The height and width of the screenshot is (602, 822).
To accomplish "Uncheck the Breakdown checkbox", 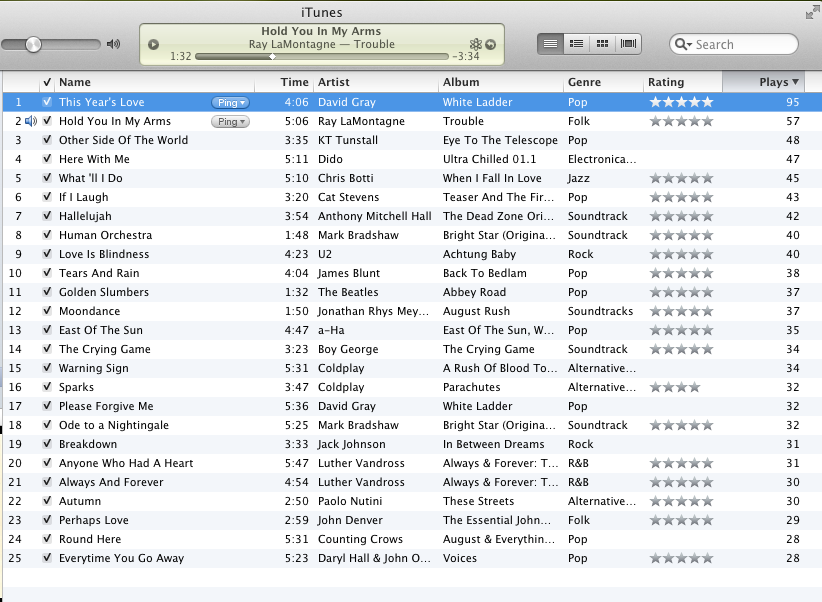I will click(x=47, y=444).
